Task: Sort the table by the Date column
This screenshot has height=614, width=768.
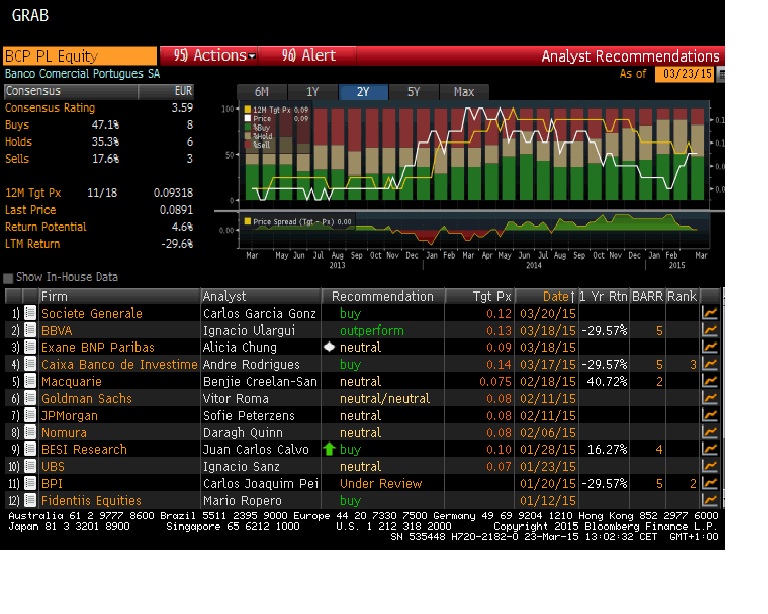Action: pyautogui.click(x=556, y=296)
